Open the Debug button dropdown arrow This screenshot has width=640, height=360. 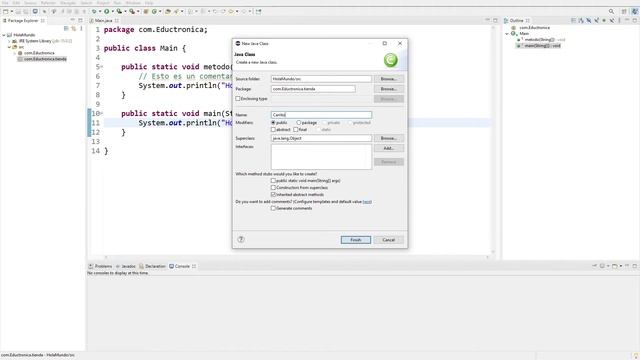click(x=100, y=11)
